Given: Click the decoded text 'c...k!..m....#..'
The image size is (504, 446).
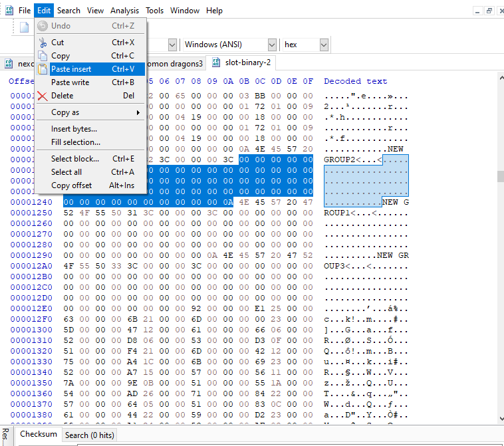Looking at the screenshot, I should (366, 319).
